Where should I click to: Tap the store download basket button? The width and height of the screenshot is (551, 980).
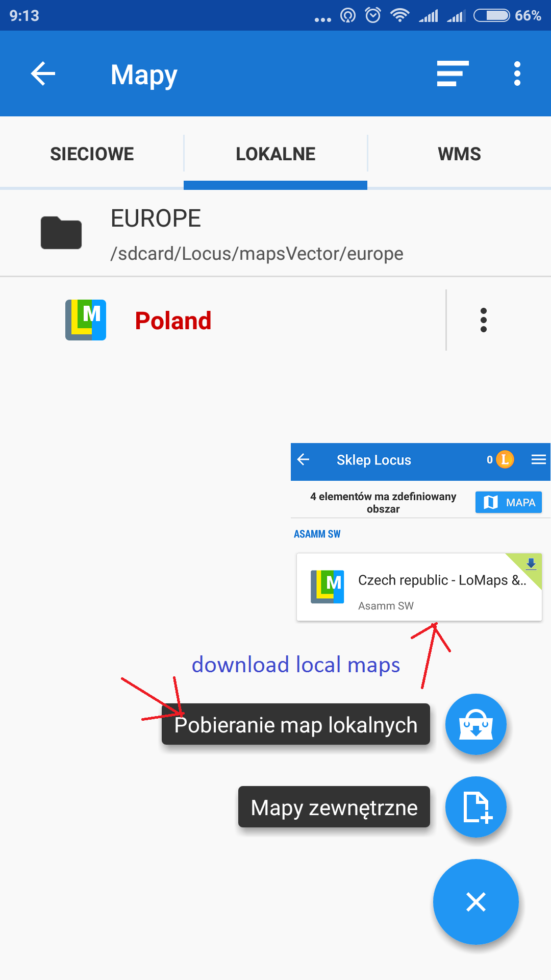[475, 724]
